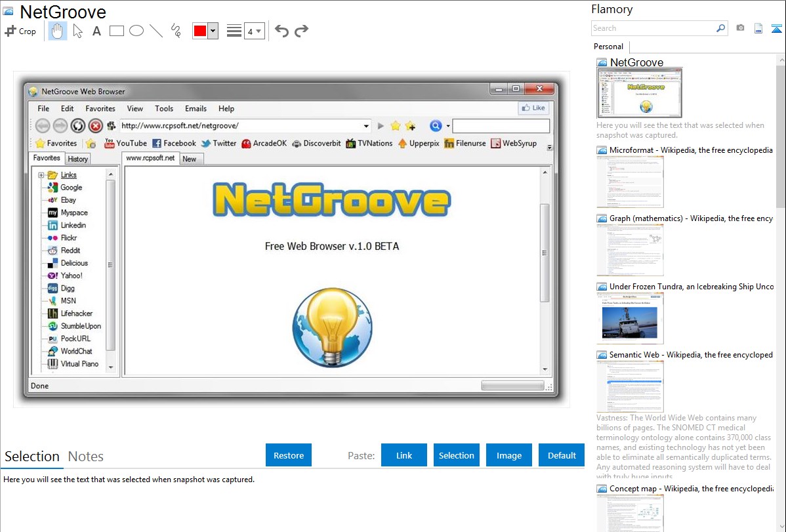Choose the text annotation tool
786x532 pixels.
[96, 31]
